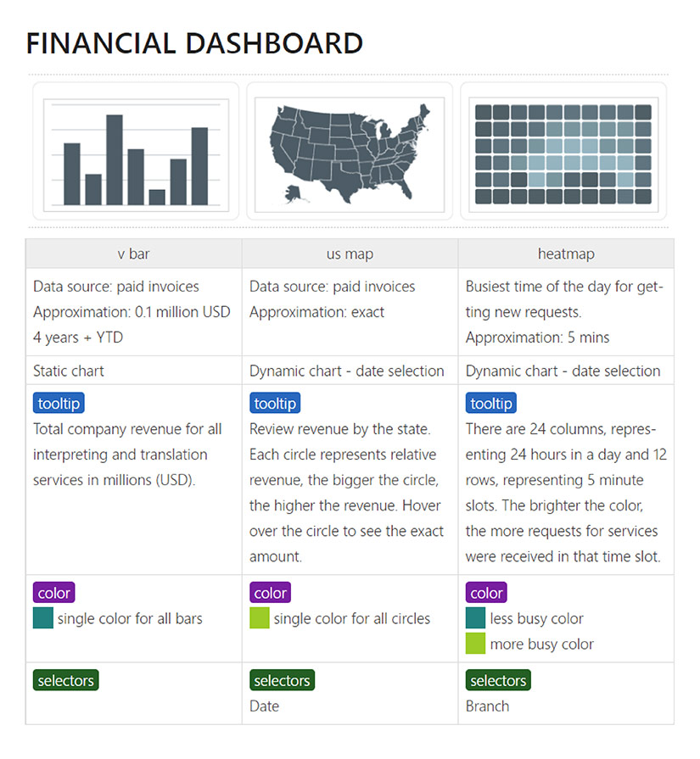
Task: Choose the teal less busy color swatch
Action: [475, 618]
